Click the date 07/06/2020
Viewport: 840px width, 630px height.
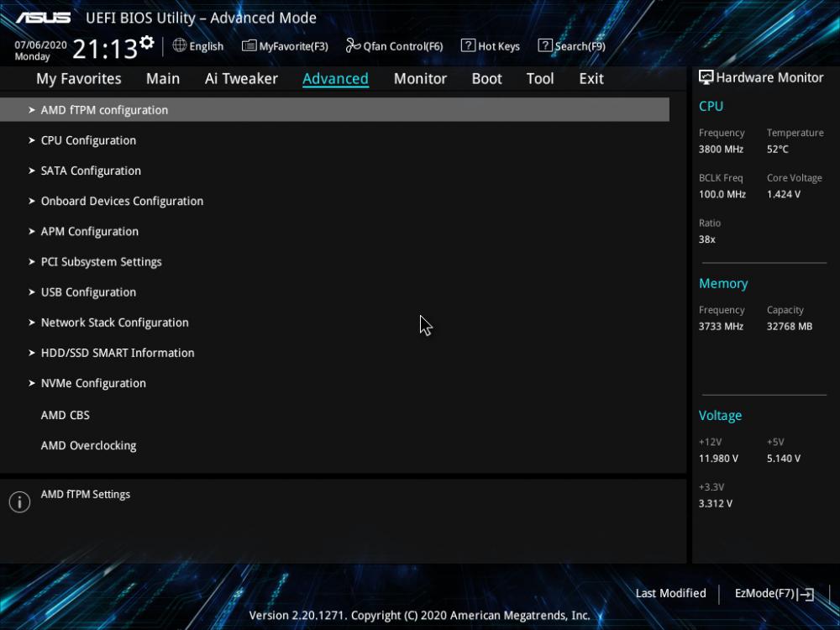[40, 45]
